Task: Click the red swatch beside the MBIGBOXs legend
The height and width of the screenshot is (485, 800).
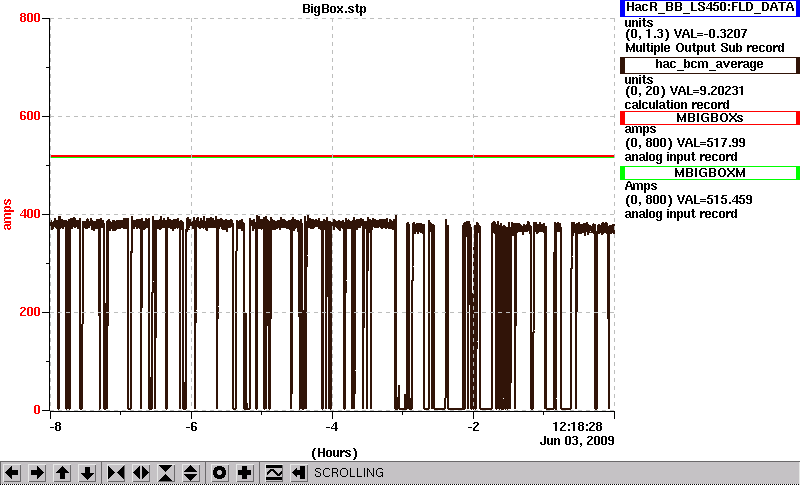Action: coord(622,118)
